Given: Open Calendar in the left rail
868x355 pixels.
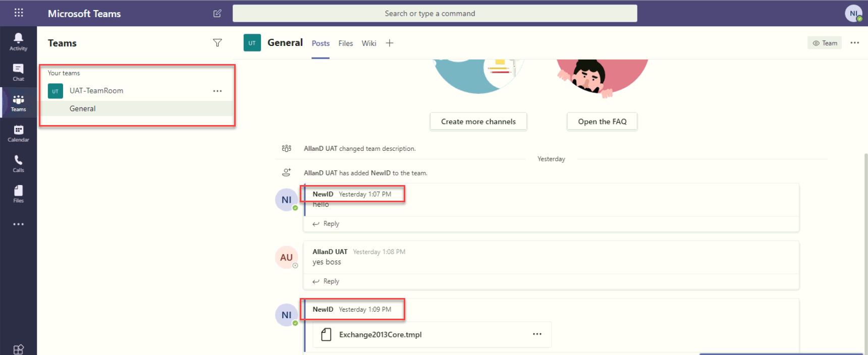Looking at the screenshot, I should click(18, 133).
